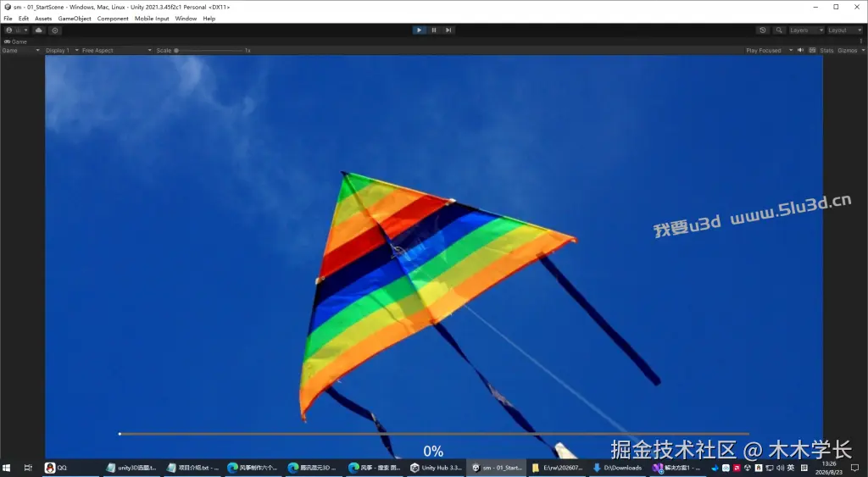The width and height of the screenshot is (868, 477).
Task: Open the Edit menu
Action: [x=23, y=19]
